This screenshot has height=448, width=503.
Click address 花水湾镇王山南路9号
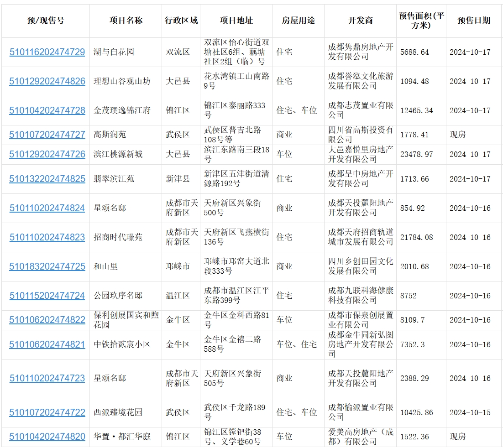[x=236, y=81]
